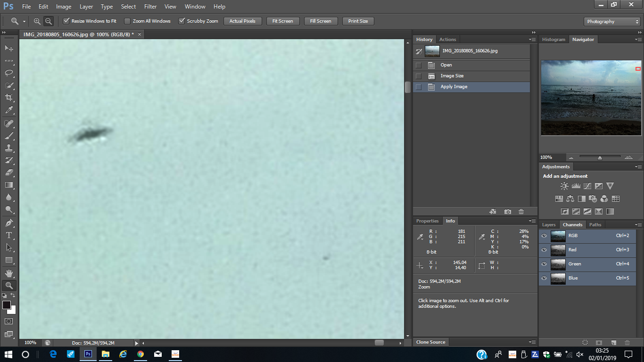This screenshot has width=644, height=362.
Task: Select the Eyedropper tool in toolbar
Action: [x=8, y=110]
